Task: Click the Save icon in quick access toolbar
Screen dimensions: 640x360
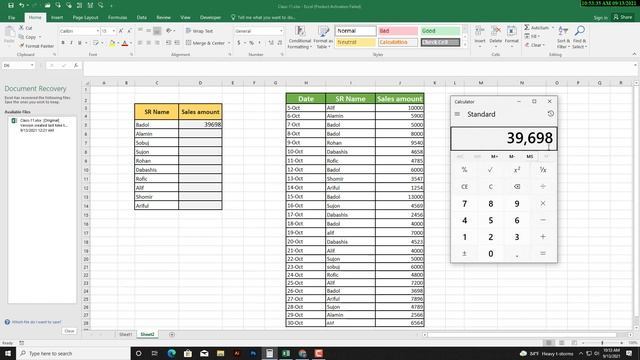Action: tap(11, 5)
